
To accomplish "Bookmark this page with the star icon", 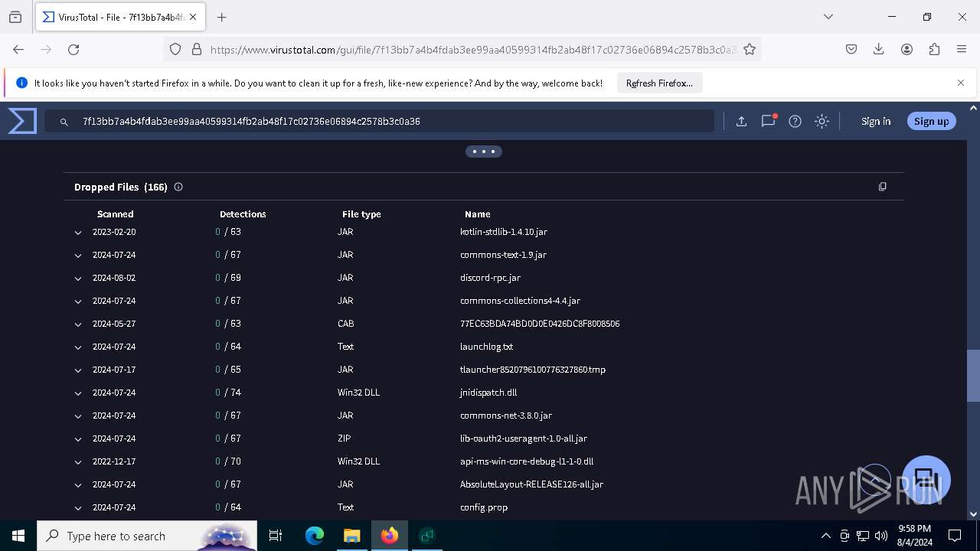I will click(x=750, y=49).
